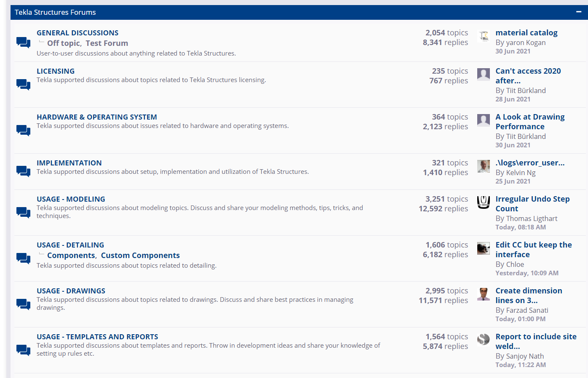Open post Edit CC but keep the interface
Image resolution: width=588 pixels, height=378 pixels.
[534, 250]
